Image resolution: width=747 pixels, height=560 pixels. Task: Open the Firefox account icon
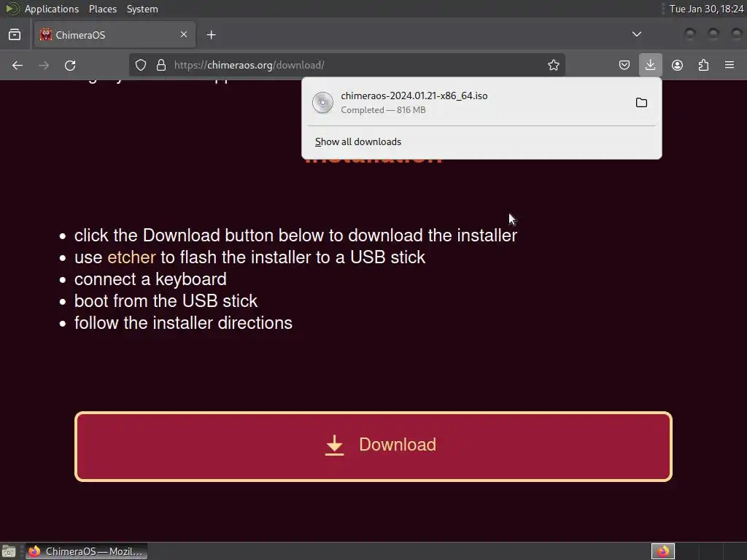pos(677,65)
